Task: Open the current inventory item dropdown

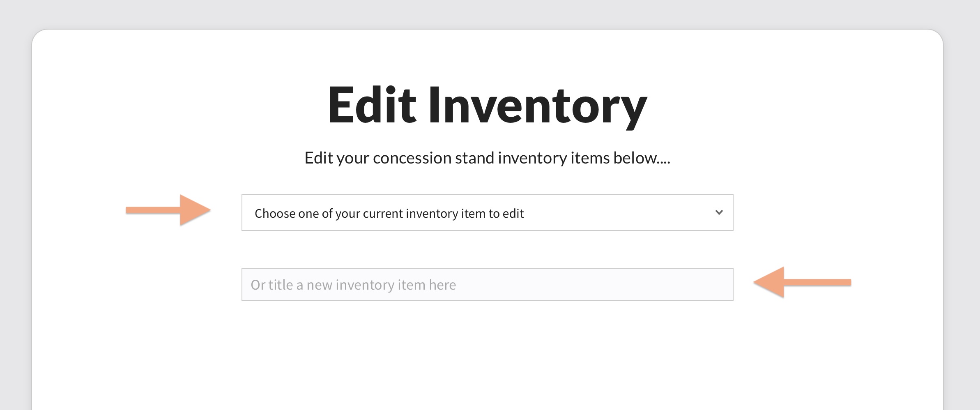Action: [487, 212]
